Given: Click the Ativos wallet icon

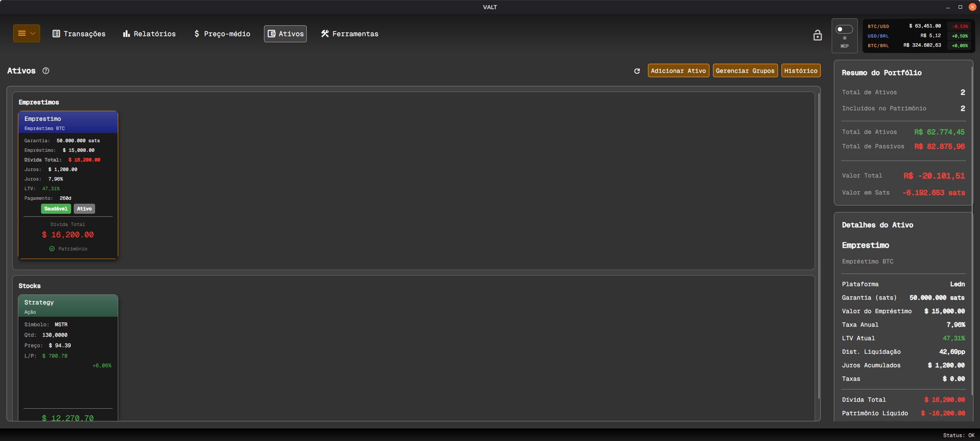Looking at the screenshot, I should point(271,34).
